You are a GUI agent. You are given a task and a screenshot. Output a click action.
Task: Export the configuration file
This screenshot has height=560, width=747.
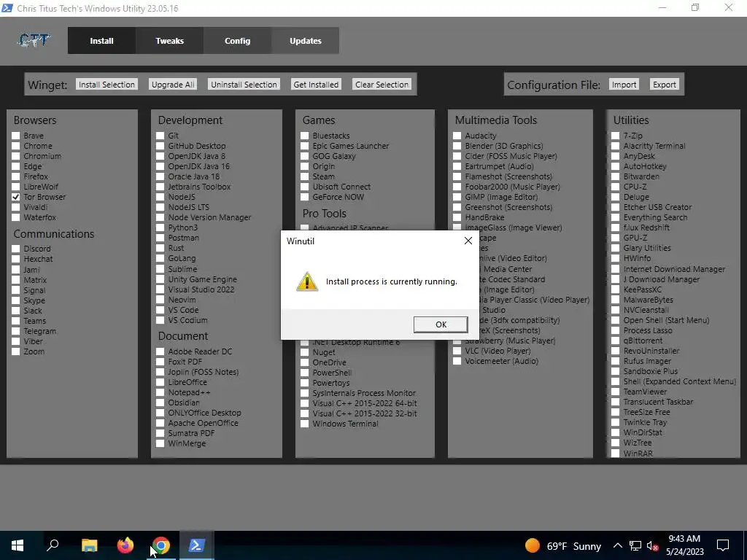(x=665, y=85)
